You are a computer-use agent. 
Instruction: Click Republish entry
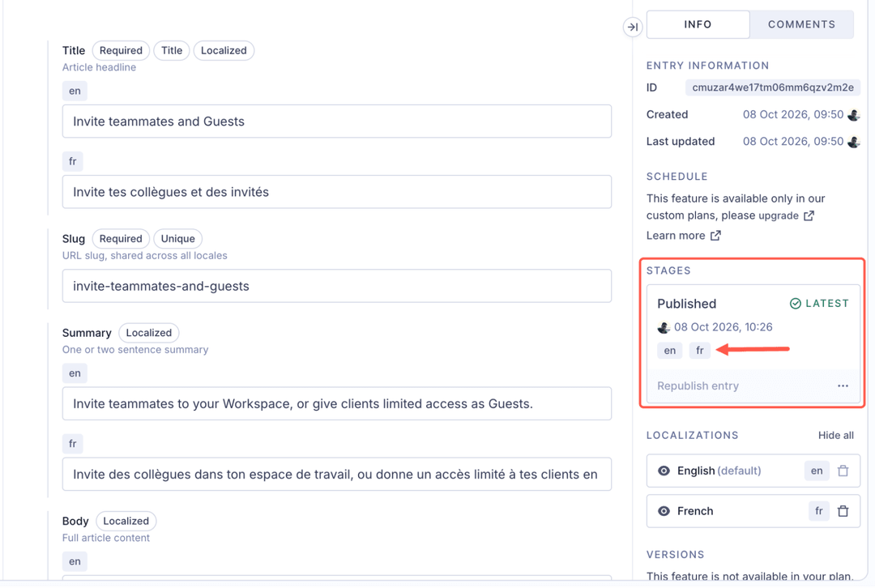pos(698,386)
